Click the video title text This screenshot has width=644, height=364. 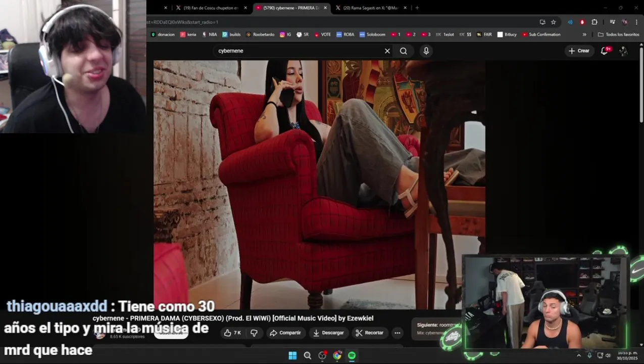[x=233, y=318]
